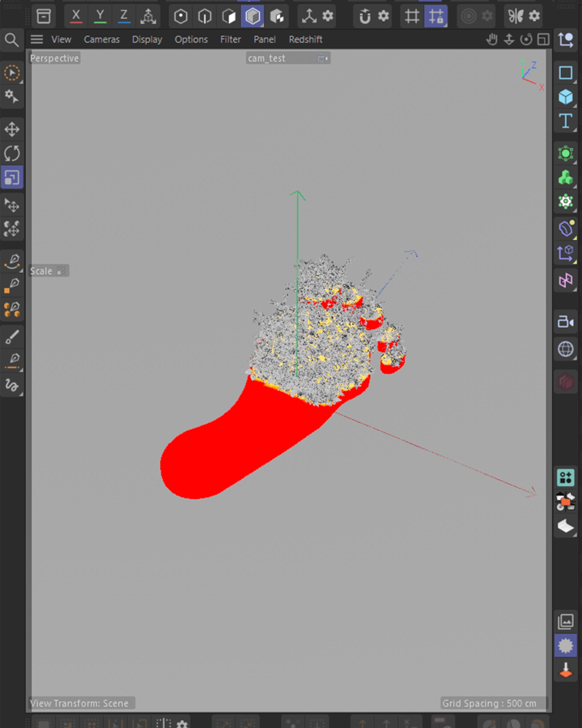
Task: Click Grid Spacing : 500 cm text
Action: (x=489, y=703)
